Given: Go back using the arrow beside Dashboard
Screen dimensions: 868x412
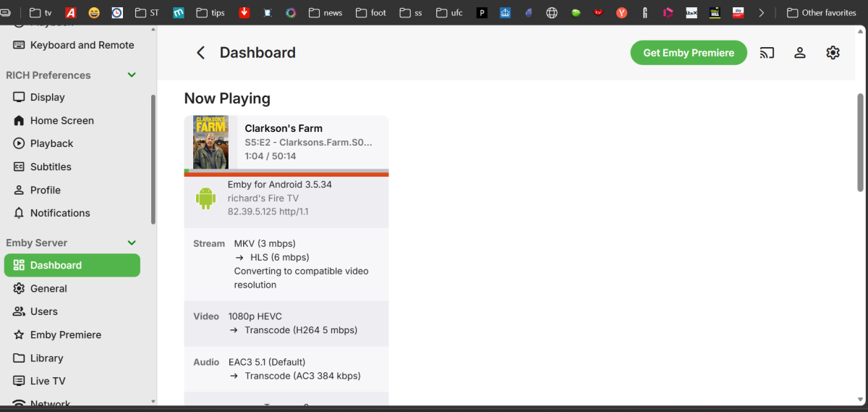Looking at the screenshot, I should coord(201,53).
